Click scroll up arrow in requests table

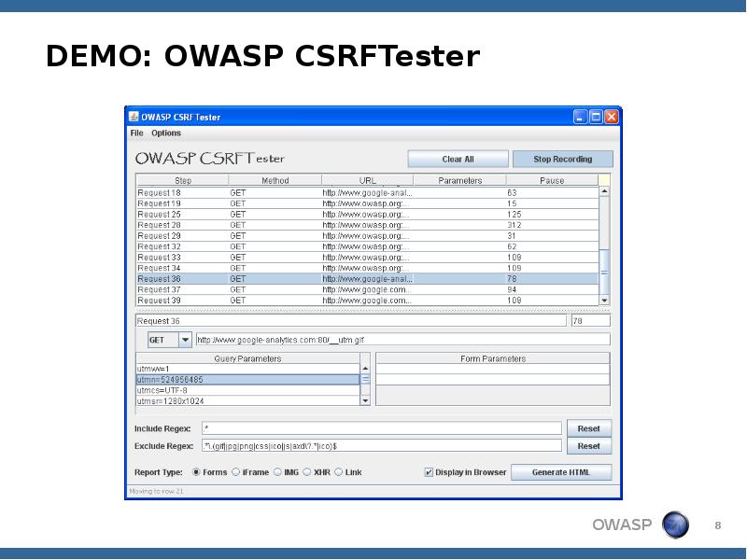click(603, 192)
